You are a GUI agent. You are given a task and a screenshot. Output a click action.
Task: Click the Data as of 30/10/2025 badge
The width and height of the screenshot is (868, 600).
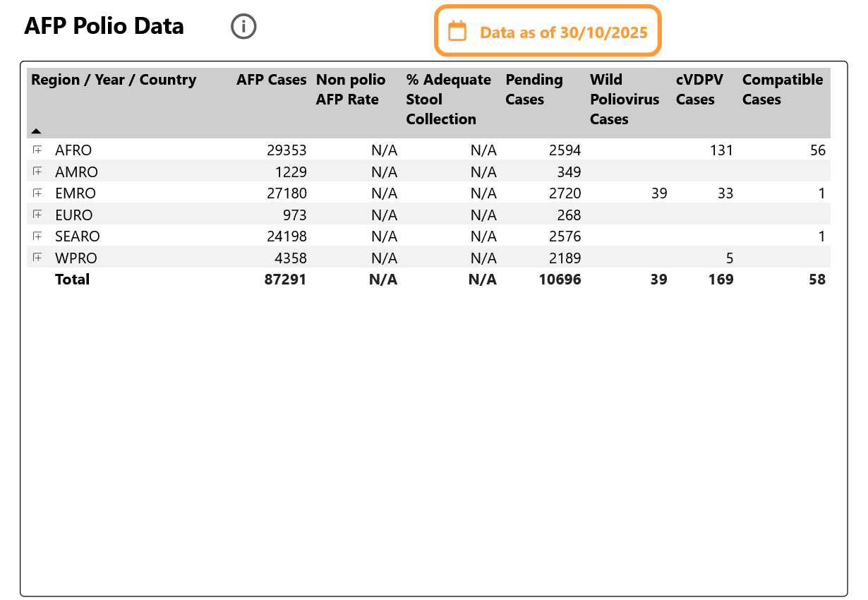point(563,32)
